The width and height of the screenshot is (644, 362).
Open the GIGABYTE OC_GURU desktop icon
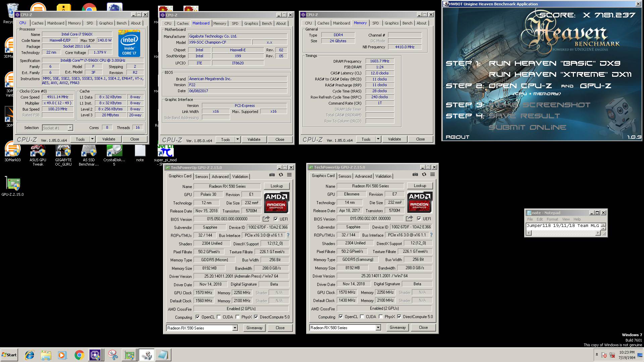coord(63,155)
